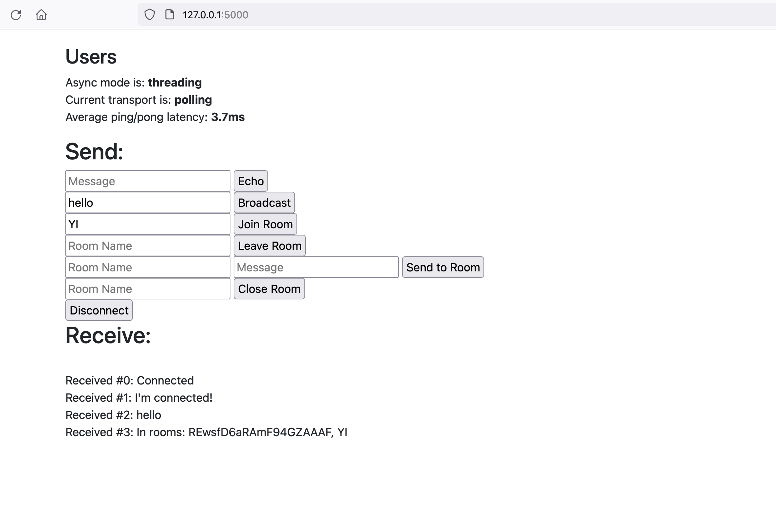Click the Join Room button
This screenshot has width=776, height=532.
[x=265, y=224]
